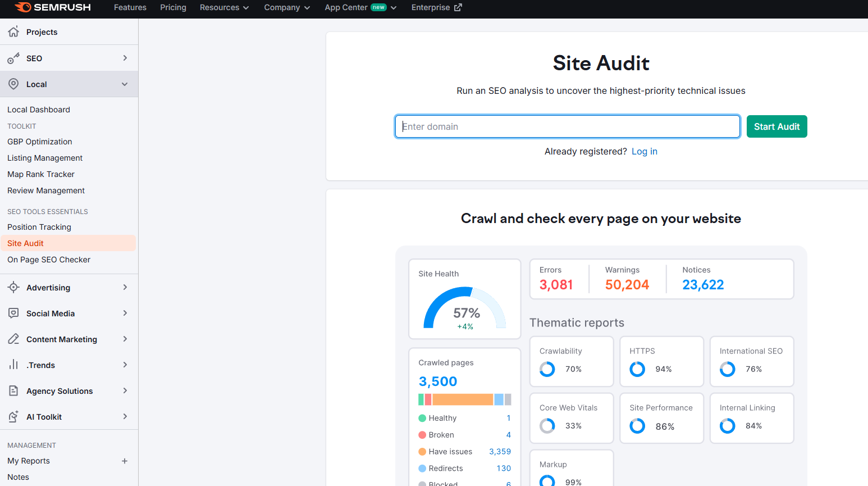Open the Projects home icon
Screen dimensions: 868x486
tap(13, 31)
